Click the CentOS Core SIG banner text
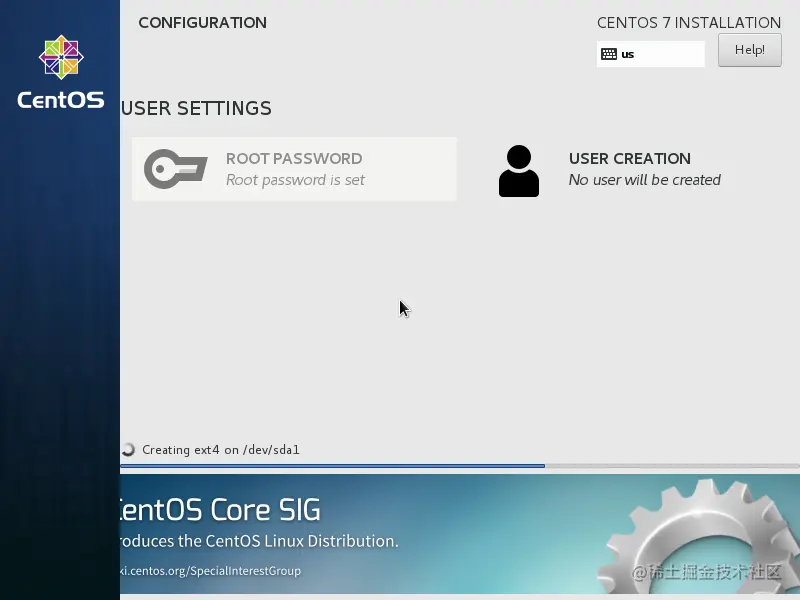This screenshot has height=600, width=800. (215, 510)
